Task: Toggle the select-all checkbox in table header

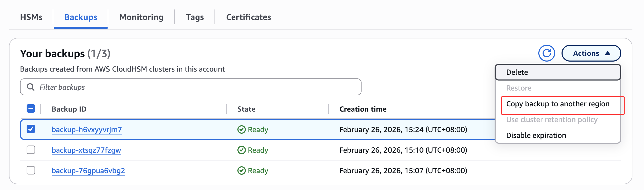Action: (x=31, y=108)
